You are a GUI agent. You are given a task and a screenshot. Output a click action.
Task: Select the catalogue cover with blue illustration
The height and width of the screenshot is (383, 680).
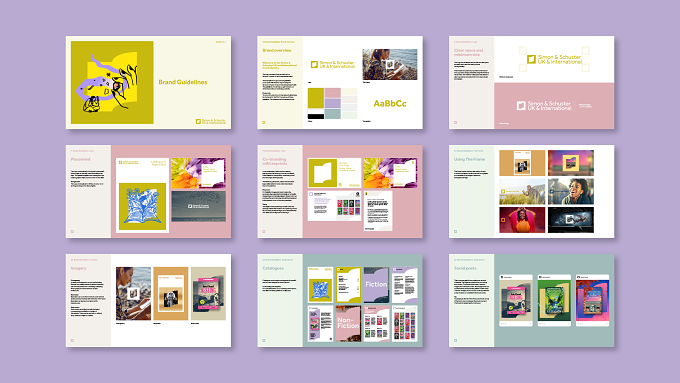click(x=320, y=285)
